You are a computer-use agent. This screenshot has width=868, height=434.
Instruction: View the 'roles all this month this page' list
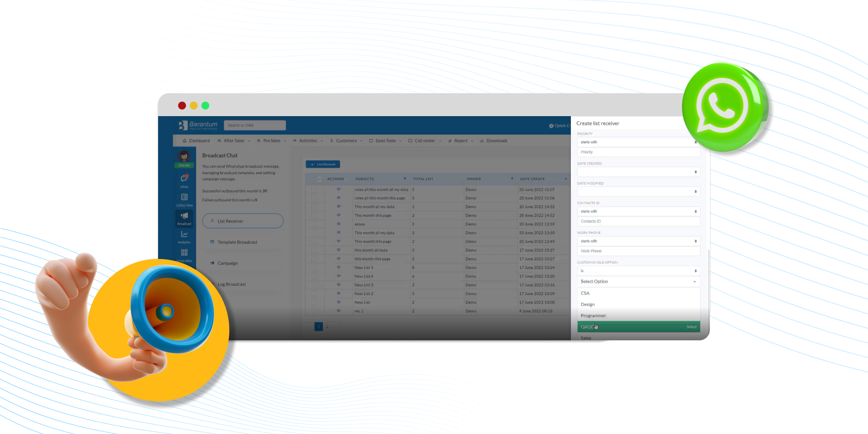pos(339,198)
